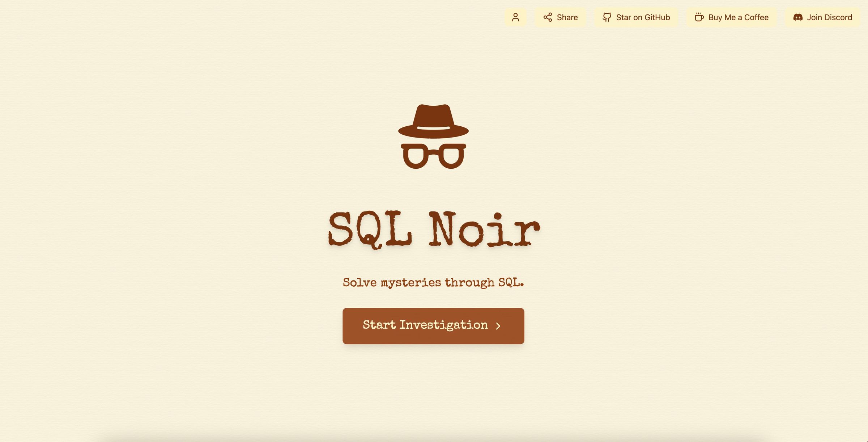The image size is (868, 442).
Task: Open Buy Me a Coffee page
Action: coord(731,17)
